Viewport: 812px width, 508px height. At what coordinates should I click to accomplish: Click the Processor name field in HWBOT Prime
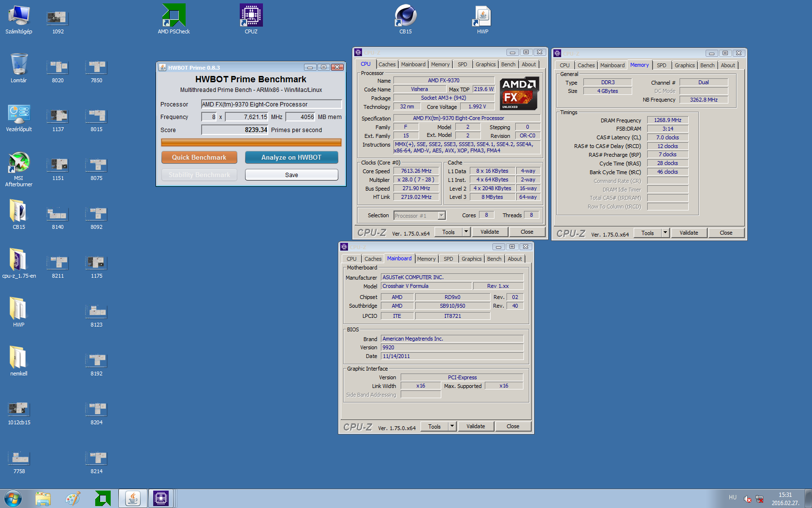click(272, 104)
